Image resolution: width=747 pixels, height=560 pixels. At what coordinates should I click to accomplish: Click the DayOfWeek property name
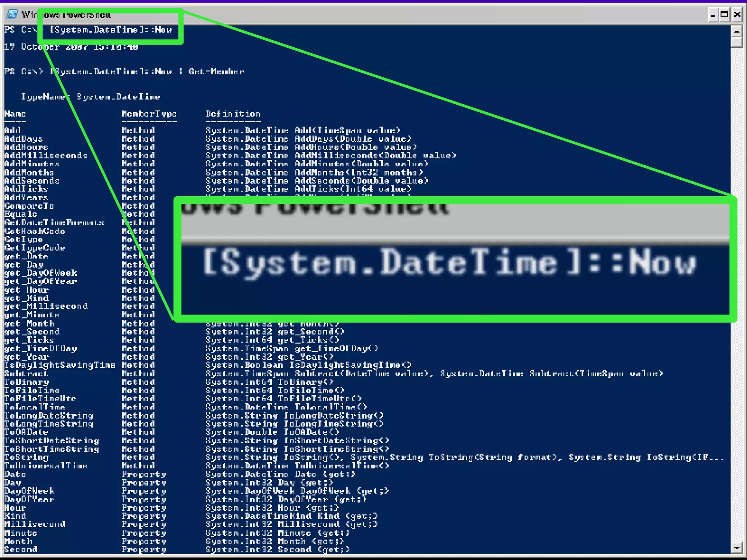pos(29,491)
